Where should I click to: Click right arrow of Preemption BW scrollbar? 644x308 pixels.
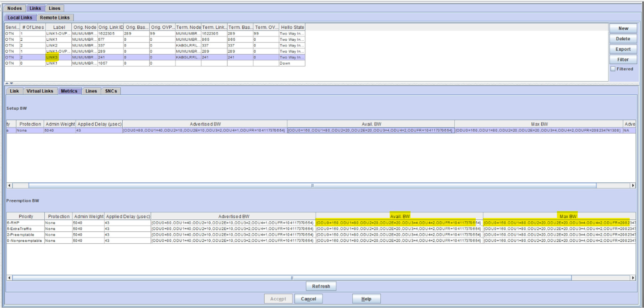tap(633, 278)
